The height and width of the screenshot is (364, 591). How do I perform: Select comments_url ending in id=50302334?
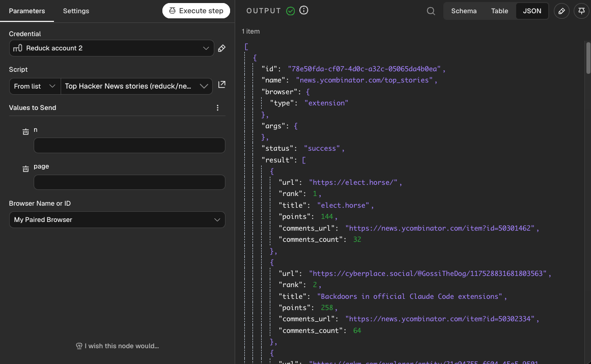[x=440, y=319]
